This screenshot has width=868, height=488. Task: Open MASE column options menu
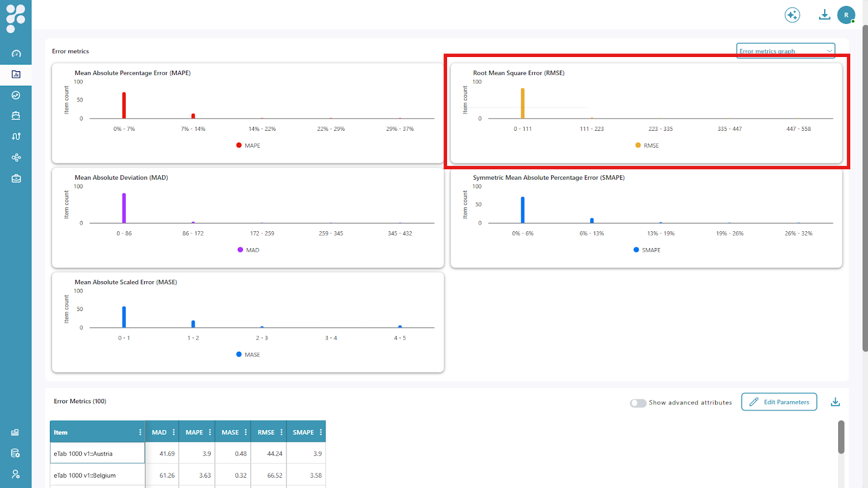(x=246, y=432)
